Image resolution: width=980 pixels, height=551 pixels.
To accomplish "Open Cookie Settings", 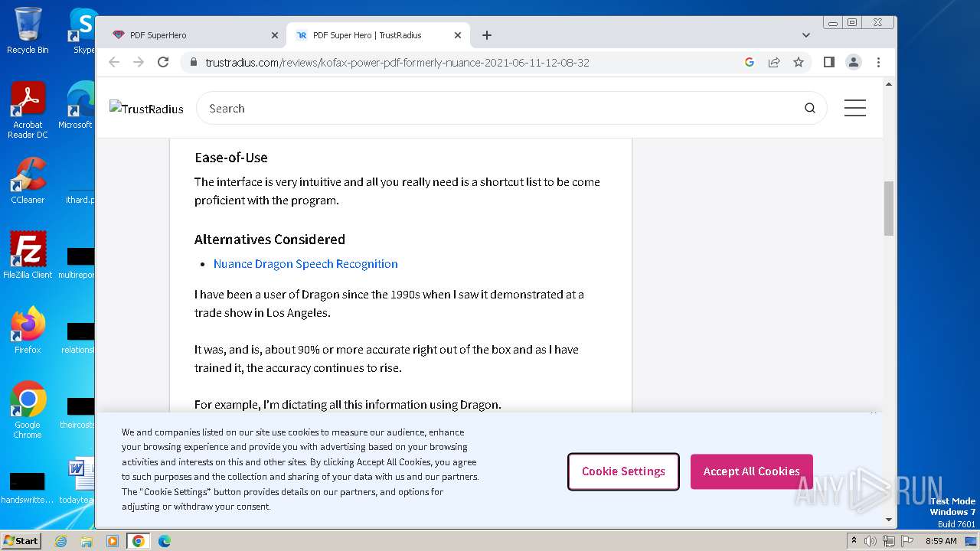I will [x=623, y=471].
